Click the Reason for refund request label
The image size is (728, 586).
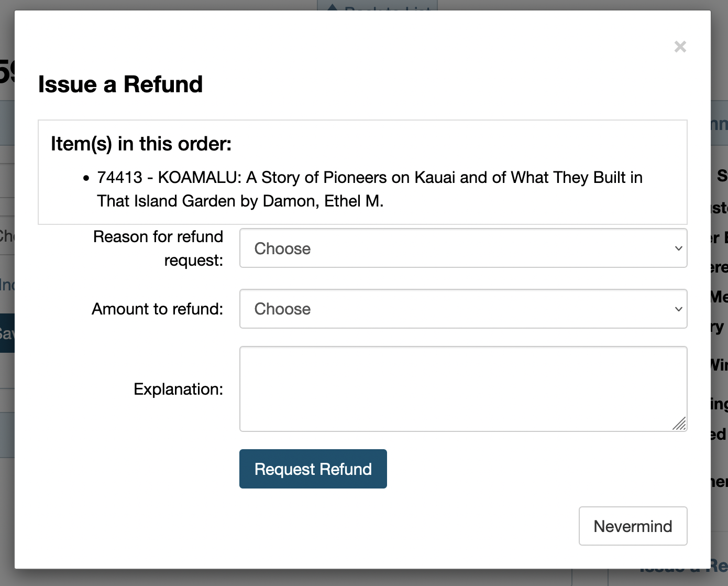[158, 248]
